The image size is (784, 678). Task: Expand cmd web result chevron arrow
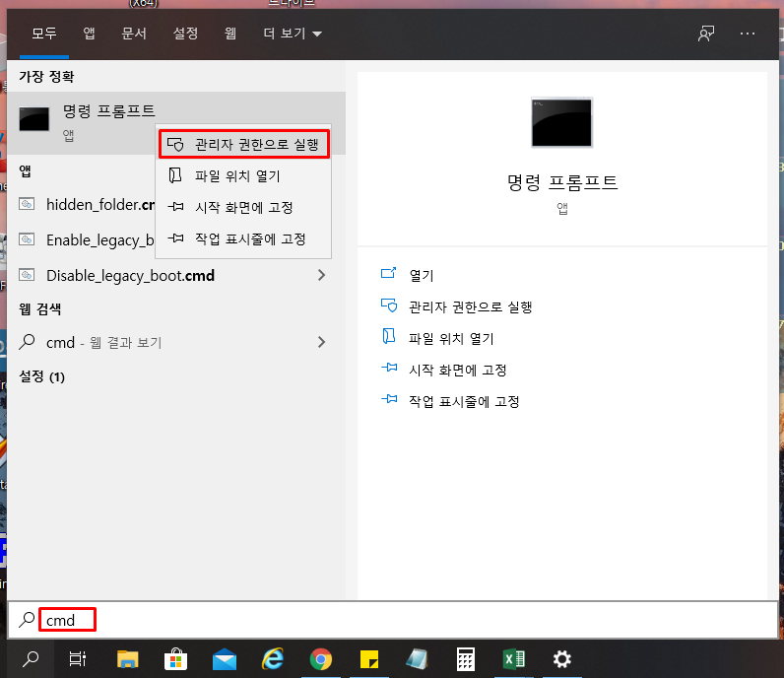321,342
